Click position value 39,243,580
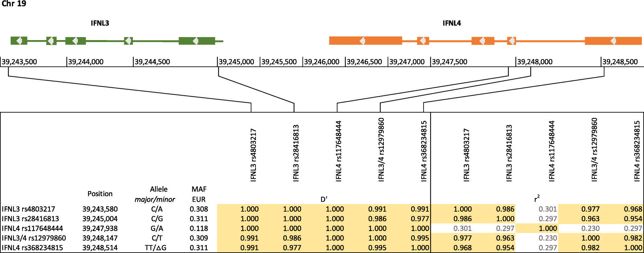The image size is (644, 253). click(100, 209)
